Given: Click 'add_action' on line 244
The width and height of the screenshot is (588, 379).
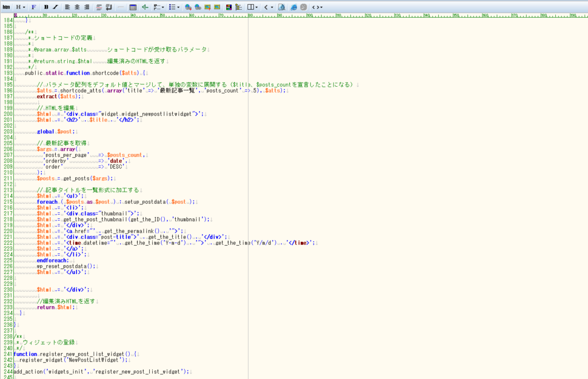Looking at the screenshot, I should 28,372.
